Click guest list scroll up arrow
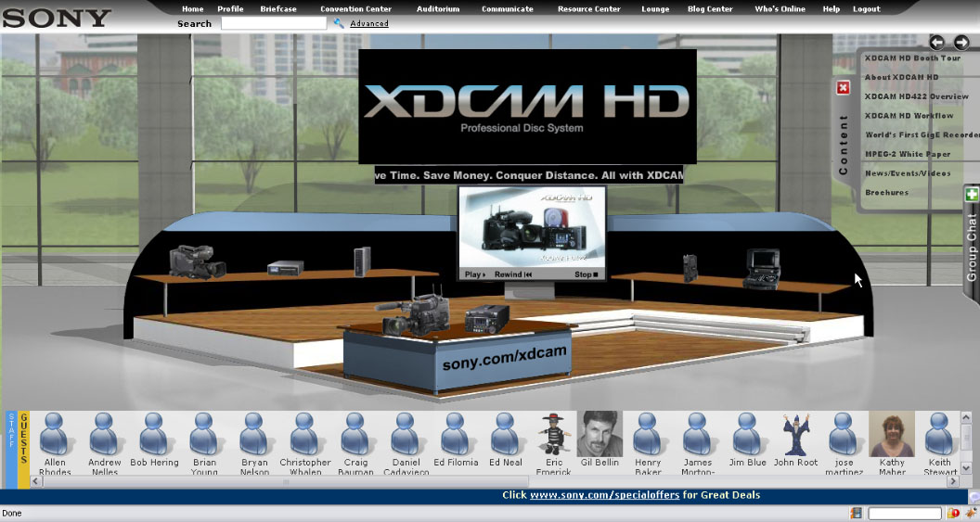Screen dimensions: 980x522 [x=966, y=416]
